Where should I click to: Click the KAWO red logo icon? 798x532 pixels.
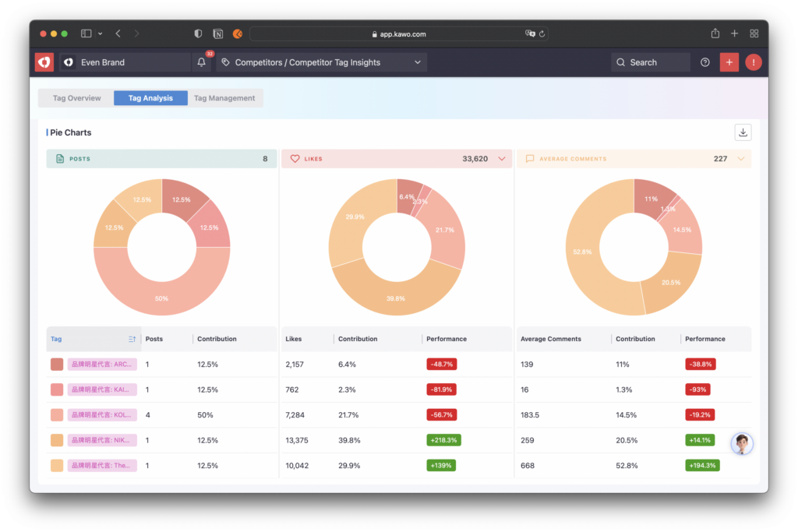tap(44, 62)
